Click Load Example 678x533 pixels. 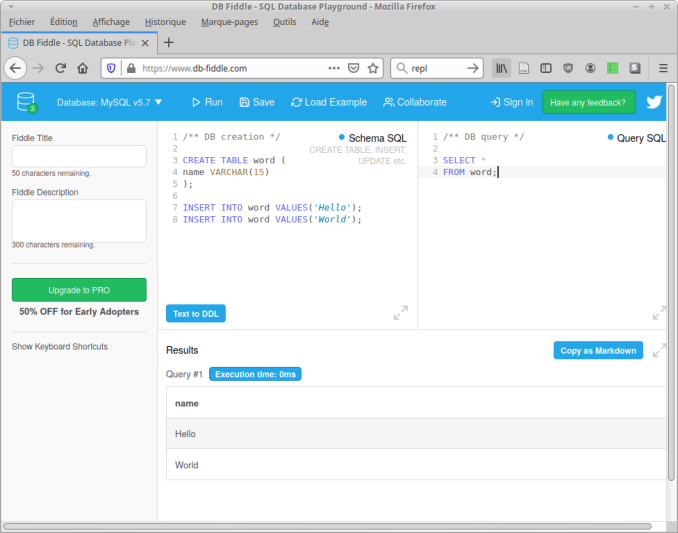click(329, 102)
